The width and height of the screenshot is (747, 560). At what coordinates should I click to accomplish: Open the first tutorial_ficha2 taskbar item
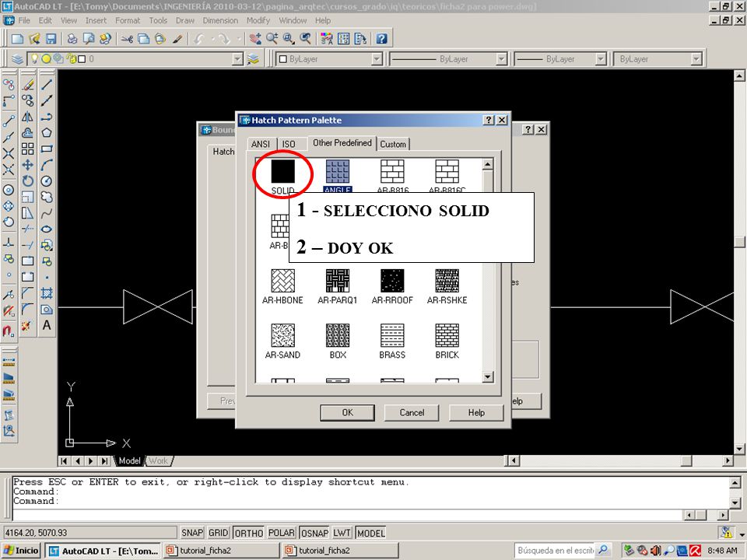coord(221,551)
